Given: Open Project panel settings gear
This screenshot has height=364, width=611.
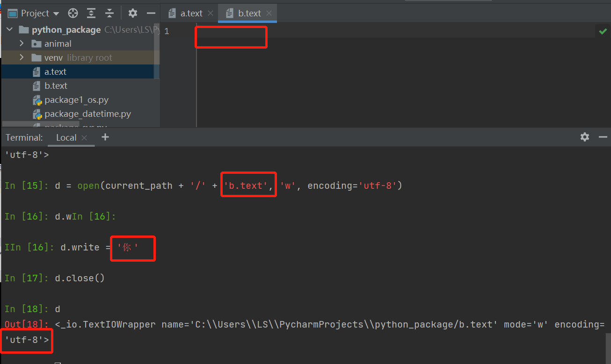Looking at the screenshot, I should [x=133, y=13].
